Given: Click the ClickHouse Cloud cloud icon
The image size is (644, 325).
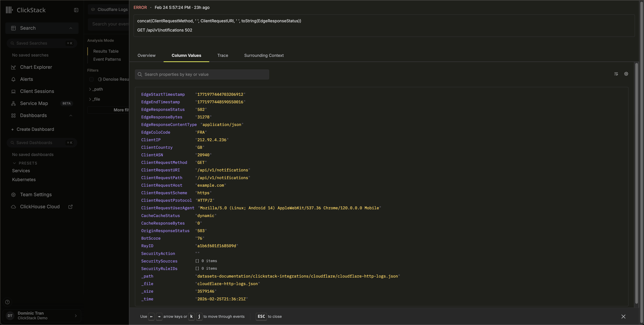Looking at the screenshot, I should click(x=13, y=207).
